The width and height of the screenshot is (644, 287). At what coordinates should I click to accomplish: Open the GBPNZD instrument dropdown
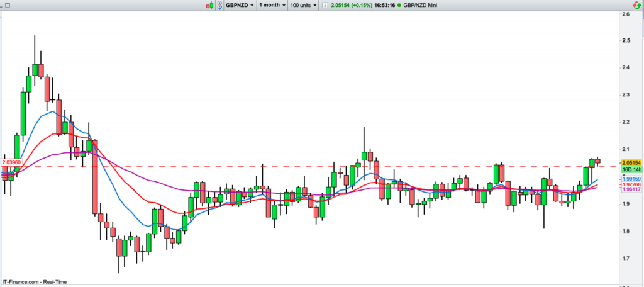[x=240, y=5]
